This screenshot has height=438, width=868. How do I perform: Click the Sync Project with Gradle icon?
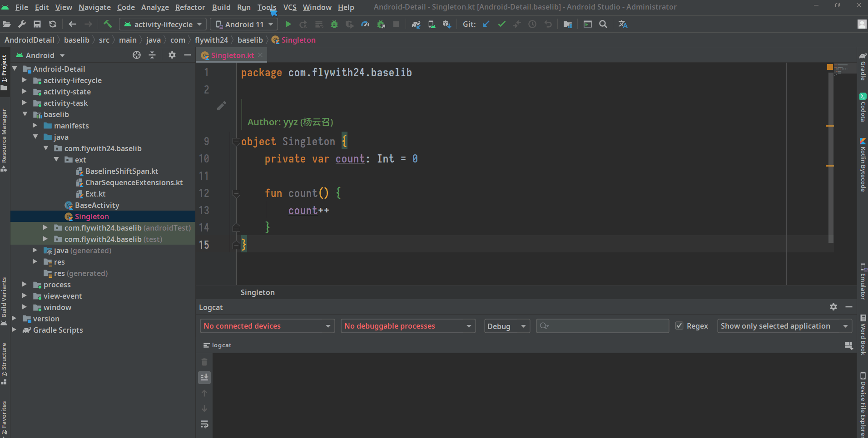tap(416, 25)
